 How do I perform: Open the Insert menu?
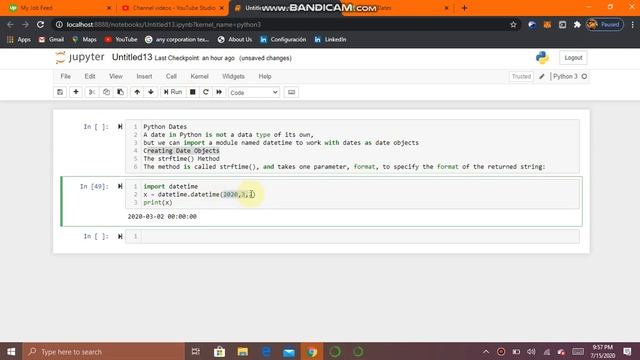[x=144, y=76]
